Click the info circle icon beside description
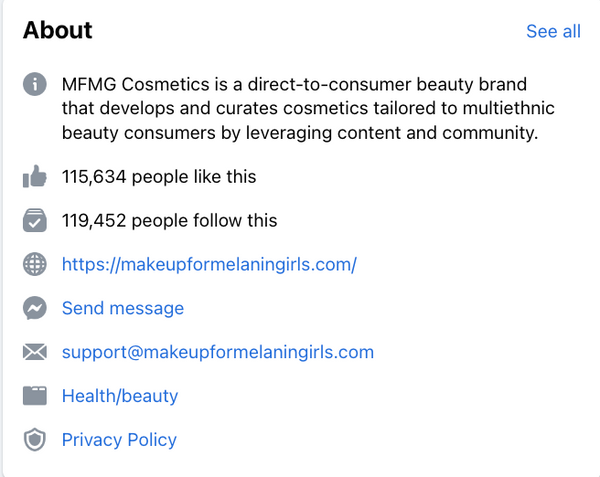Image resolution: width=600 pixels, height=477 pixels. click(x=35, y=85)
